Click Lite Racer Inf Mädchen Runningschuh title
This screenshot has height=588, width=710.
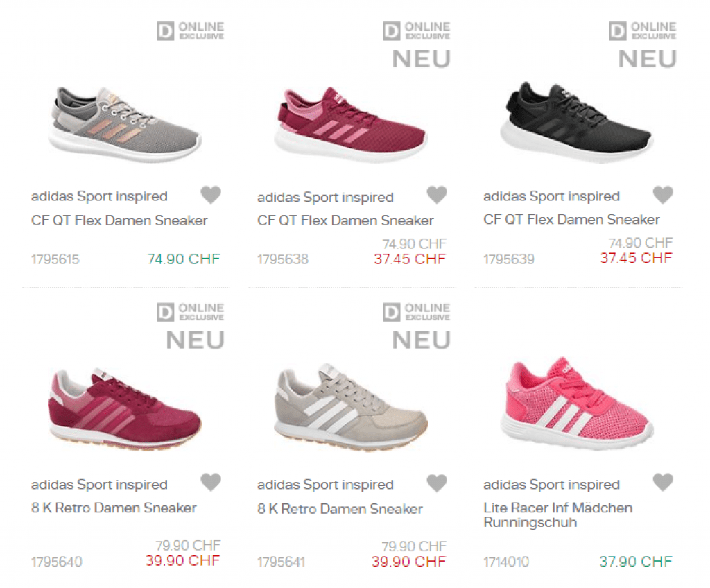click(557, 514)
